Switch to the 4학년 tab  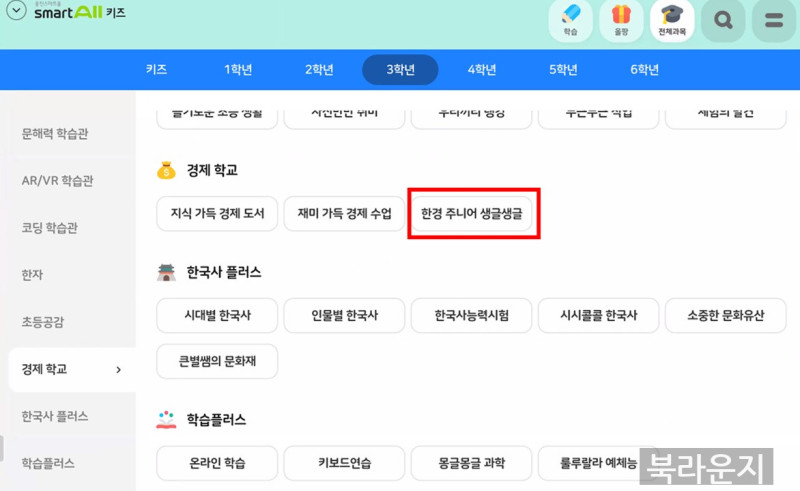click(481, 70)
